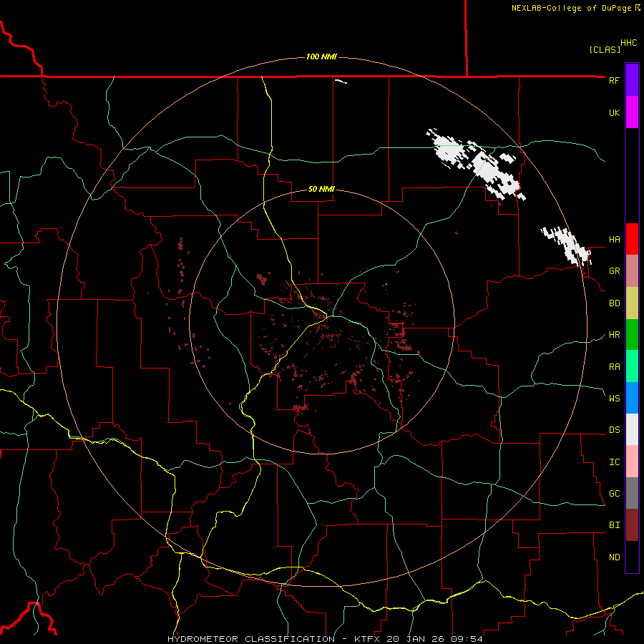Click the [CLAS] legend header
644x644 pixels.
point(605,49)
